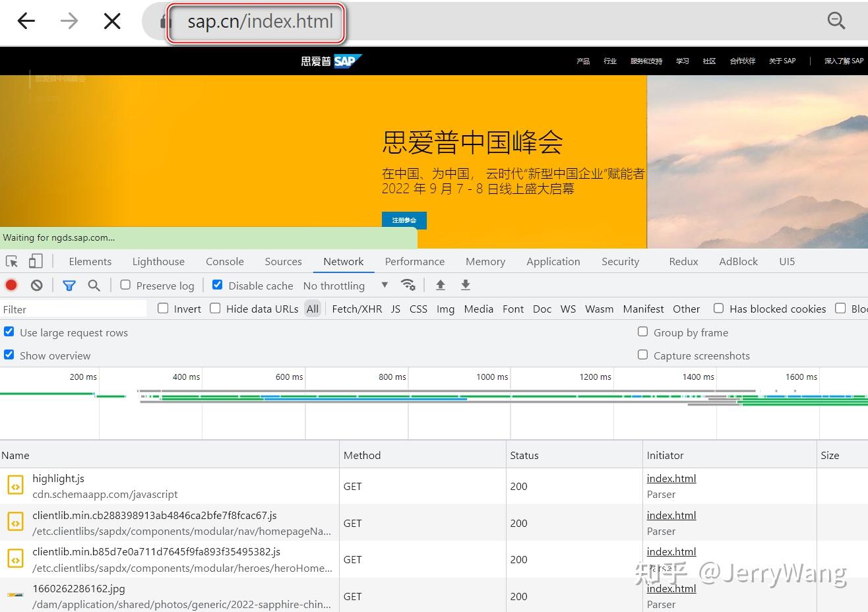Click the address bar URL sap.cn/index.html

(260, 22)
